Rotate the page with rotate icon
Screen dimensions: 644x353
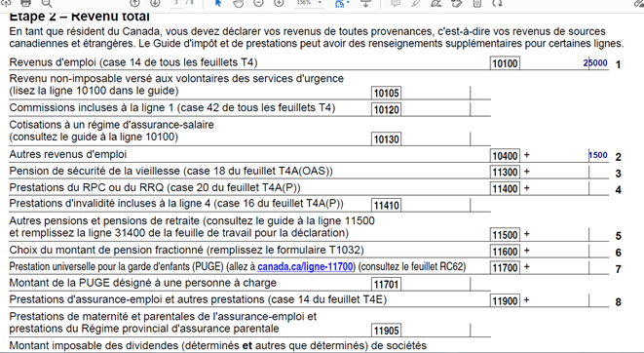pos(498,3)
